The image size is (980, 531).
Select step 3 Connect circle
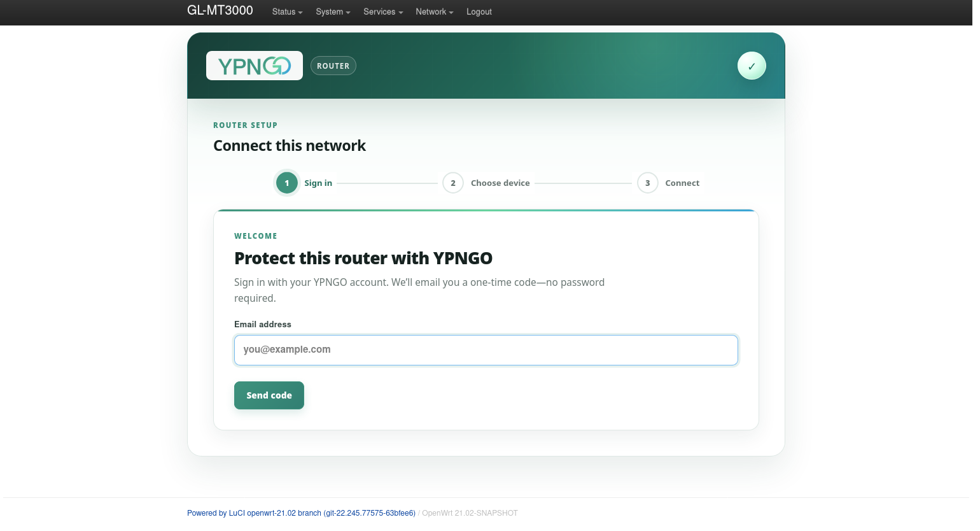tap(648, 183)
